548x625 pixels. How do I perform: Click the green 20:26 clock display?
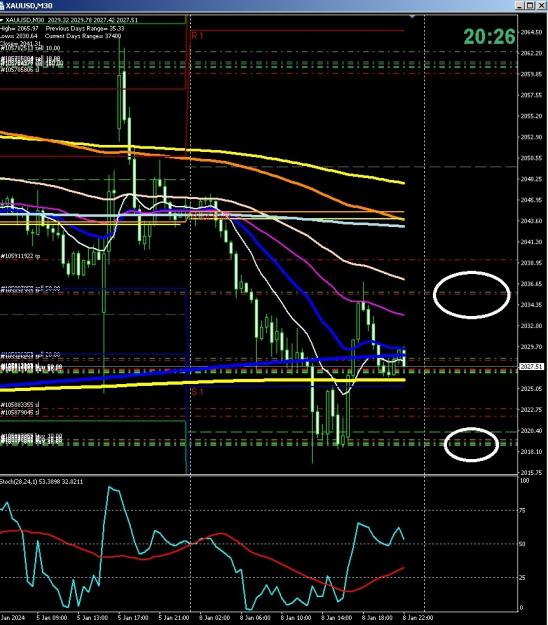pyautogui.click(x=490, y=37)
